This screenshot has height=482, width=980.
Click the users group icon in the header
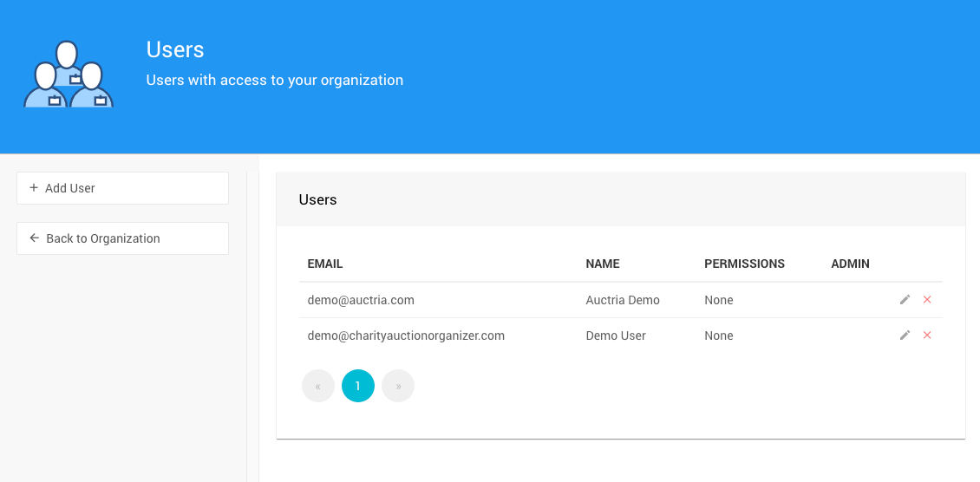69,75
